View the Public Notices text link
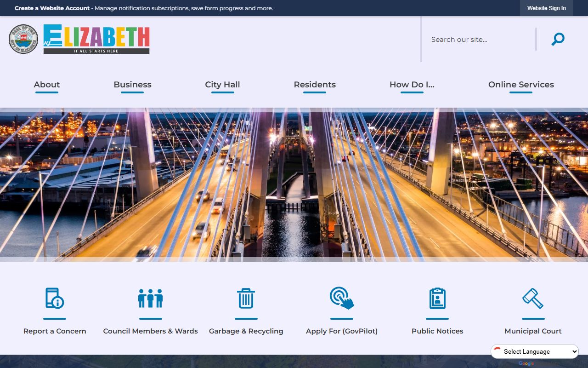Image resolution: width=588 pixels, height=368 pixels. click(x=437, y=331)
